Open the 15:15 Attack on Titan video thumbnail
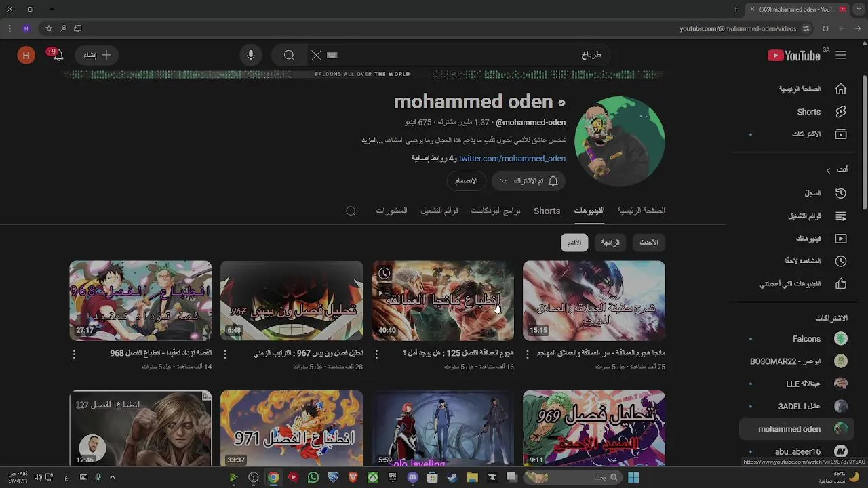868x488 pixels. tap(594, 301)
